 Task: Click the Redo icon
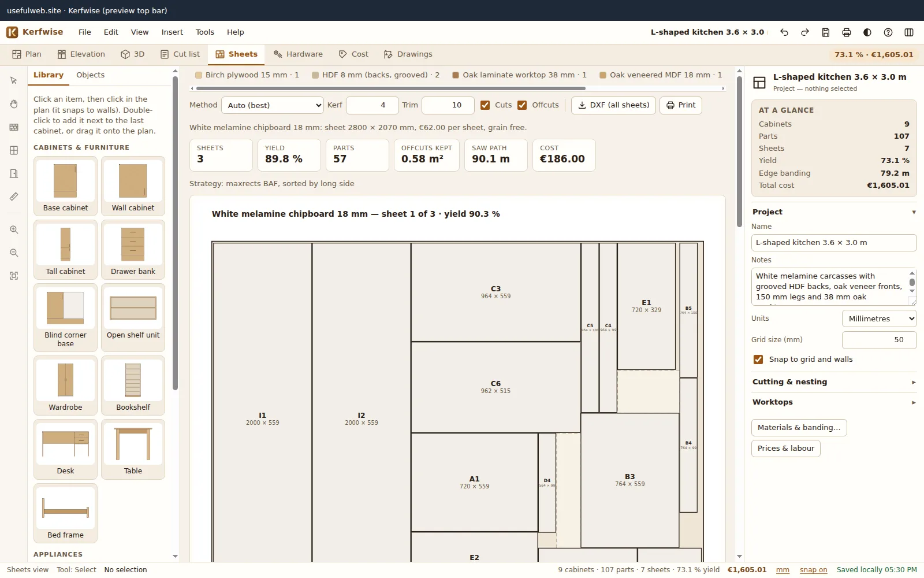pyautogui.click(x=805, y=32)
